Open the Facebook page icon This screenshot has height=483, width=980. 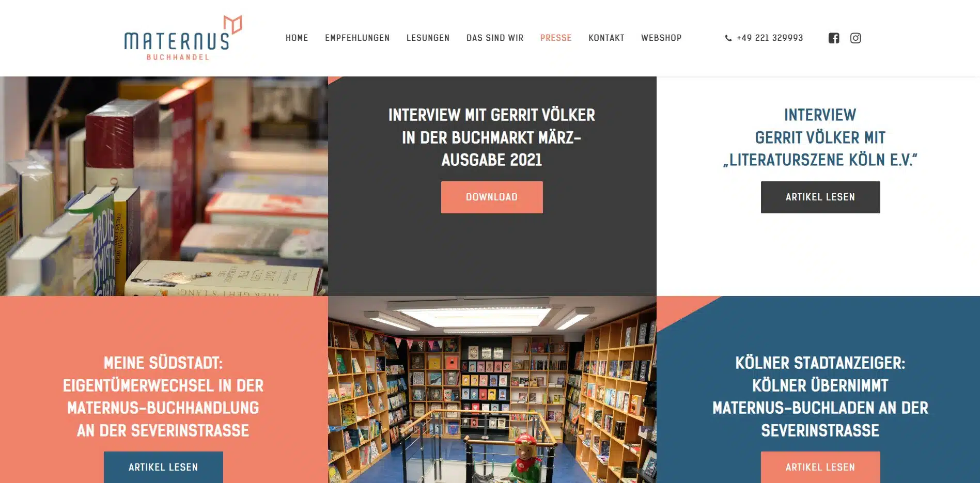(x=834, y=38)
